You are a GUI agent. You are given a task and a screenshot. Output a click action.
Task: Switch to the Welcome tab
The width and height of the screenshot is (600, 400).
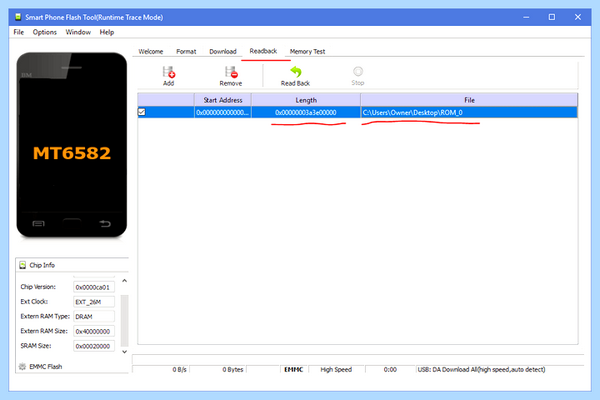point(151,51)
